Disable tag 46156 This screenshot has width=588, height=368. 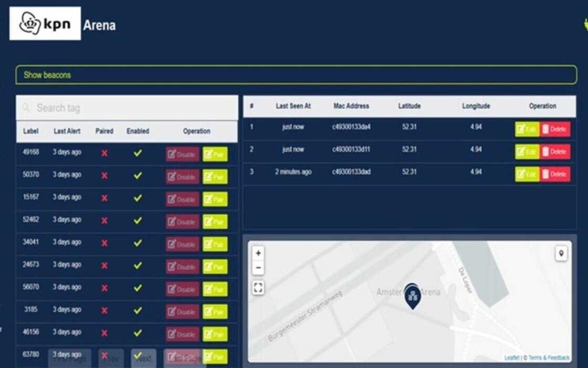point(182,334)
